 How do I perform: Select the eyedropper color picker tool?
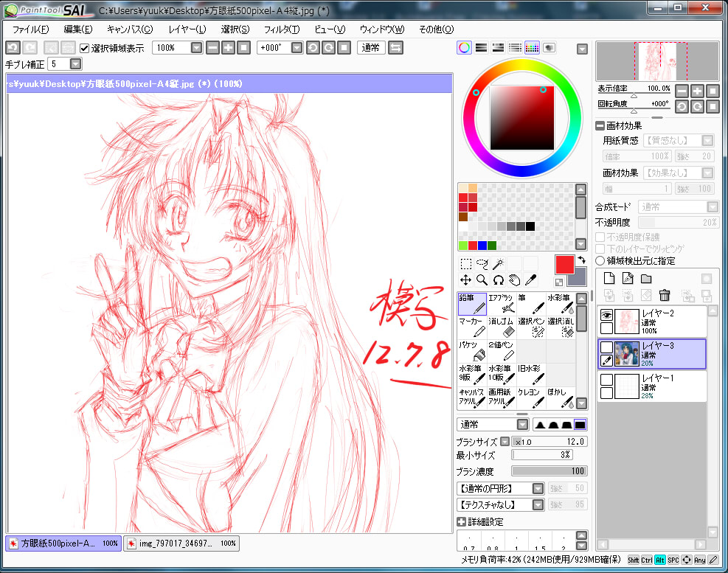(x=530, y=280)
